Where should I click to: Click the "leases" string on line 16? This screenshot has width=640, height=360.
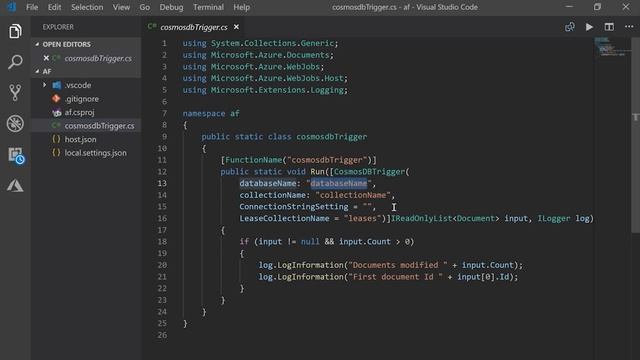tap(362, 218)
